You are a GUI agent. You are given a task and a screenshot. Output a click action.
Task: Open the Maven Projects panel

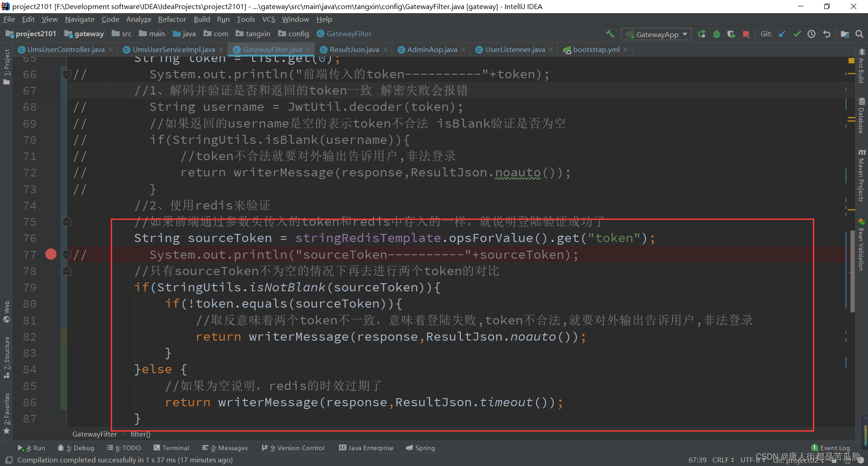point(862,176)
